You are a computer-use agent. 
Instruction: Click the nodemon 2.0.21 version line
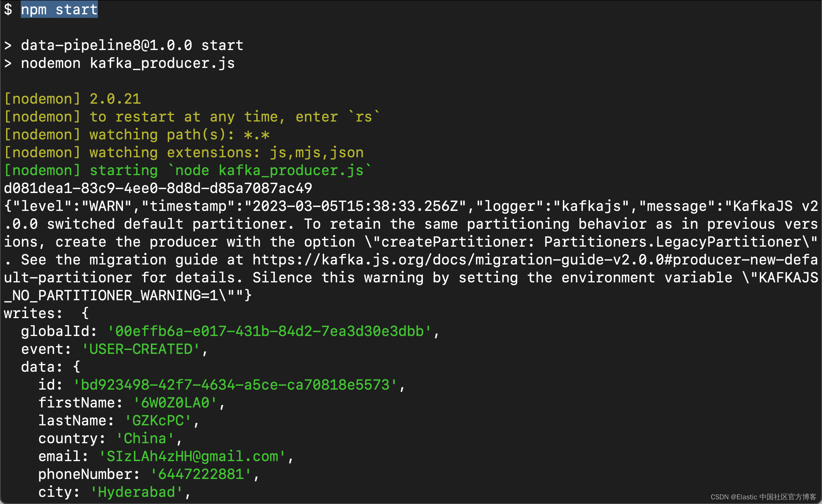[x=73, y=99]
